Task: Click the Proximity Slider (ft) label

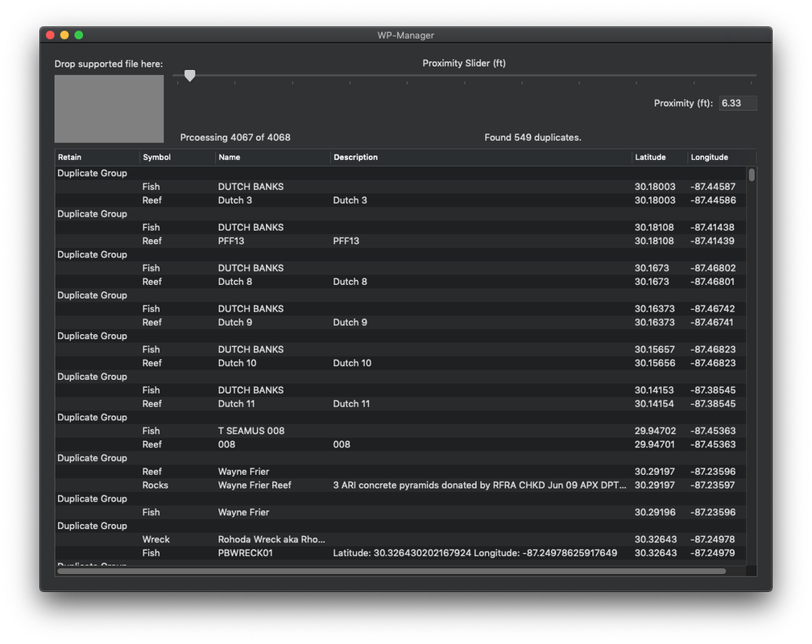Action: click(464, 63)
